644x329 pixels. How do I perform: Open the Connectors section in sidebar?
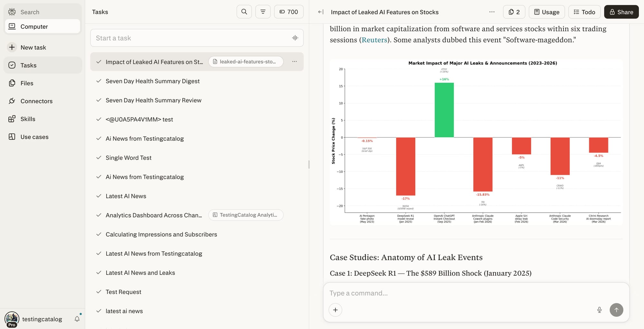(x=36, y=101)
